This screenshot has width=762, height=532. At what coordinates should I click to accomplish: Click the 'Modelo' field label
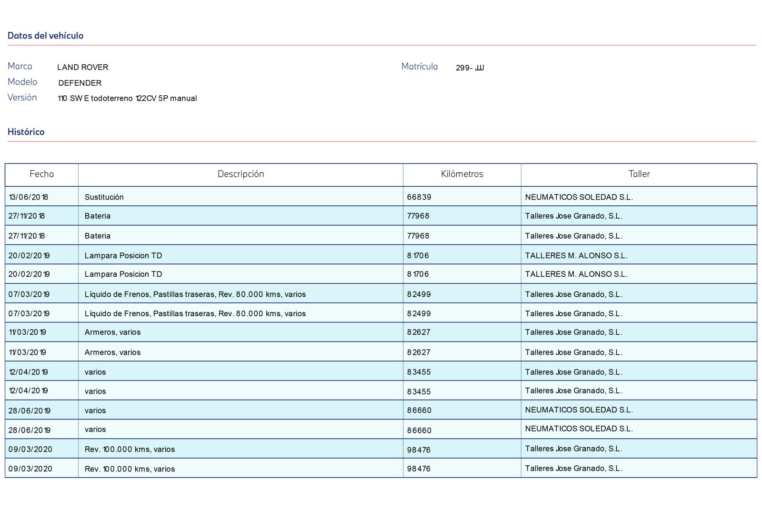tap(22, 82)
